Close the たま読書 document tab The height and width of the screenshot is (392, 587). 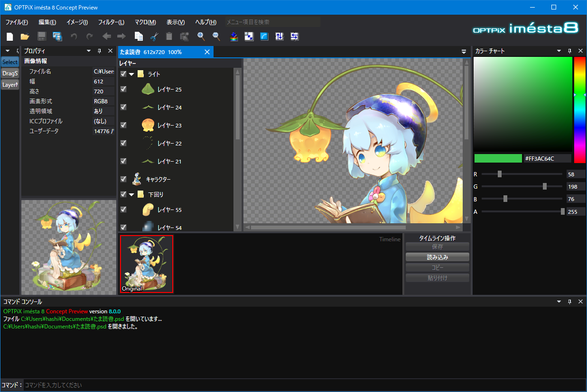[x=207, y=52]
